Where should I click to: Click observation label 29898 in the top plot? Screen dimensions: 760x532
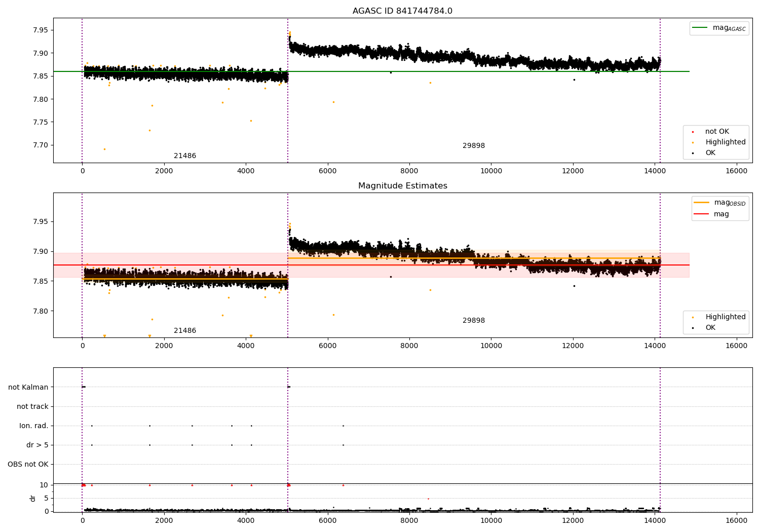(474, 146)
